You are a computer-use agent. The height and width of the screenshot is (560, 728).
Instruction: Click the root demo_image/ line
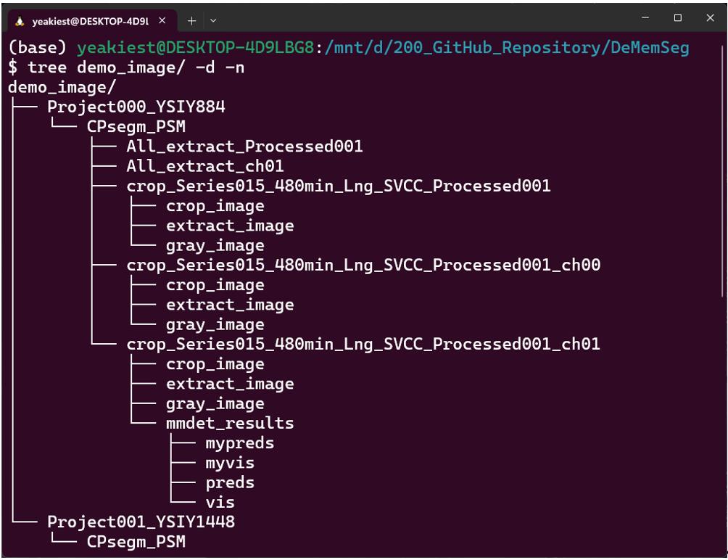pos(62,87)
